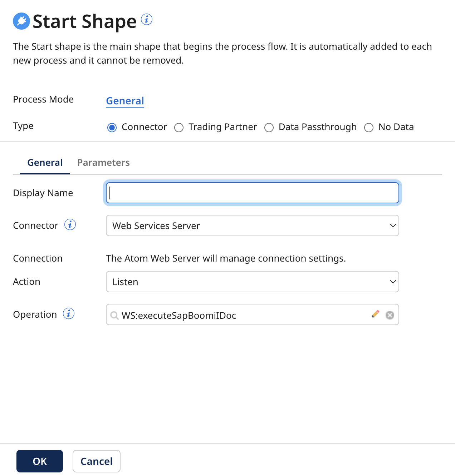The height and width of the screenshot is (476, 455).
Task: Select the Connector radio option
Action: point(112,127)
